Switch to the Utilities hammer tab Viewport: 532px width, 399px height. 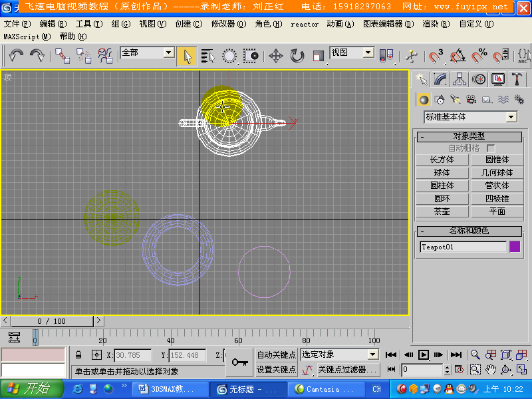tap(517, 79)
